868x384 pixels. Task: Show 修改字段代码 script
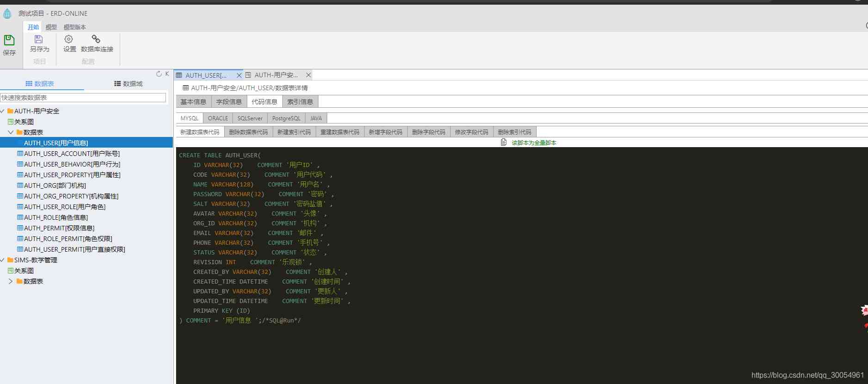pyautogui.click(x=472, y=132)
